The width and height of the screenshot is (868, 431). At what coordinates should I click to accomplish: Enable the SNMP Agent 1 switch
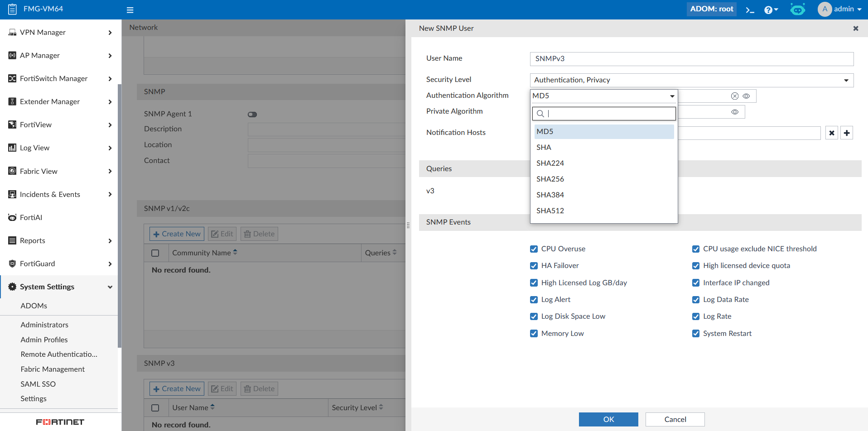252,114
